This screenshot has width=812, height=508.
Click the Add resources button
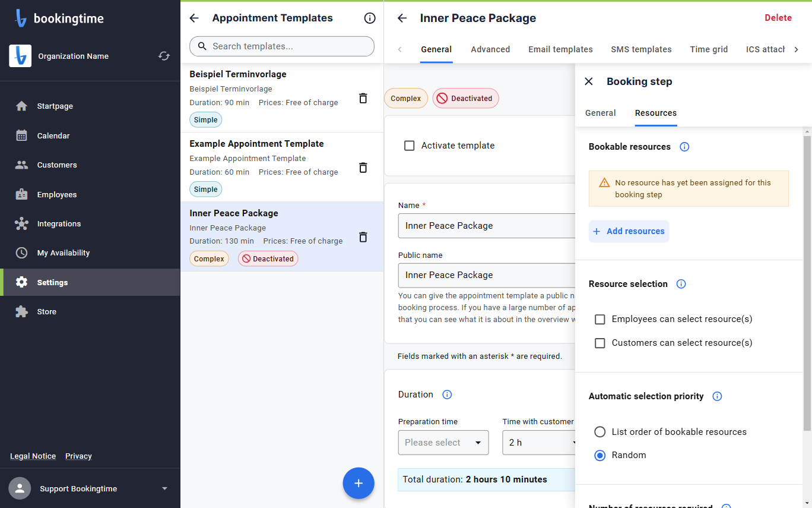[629, 231]
